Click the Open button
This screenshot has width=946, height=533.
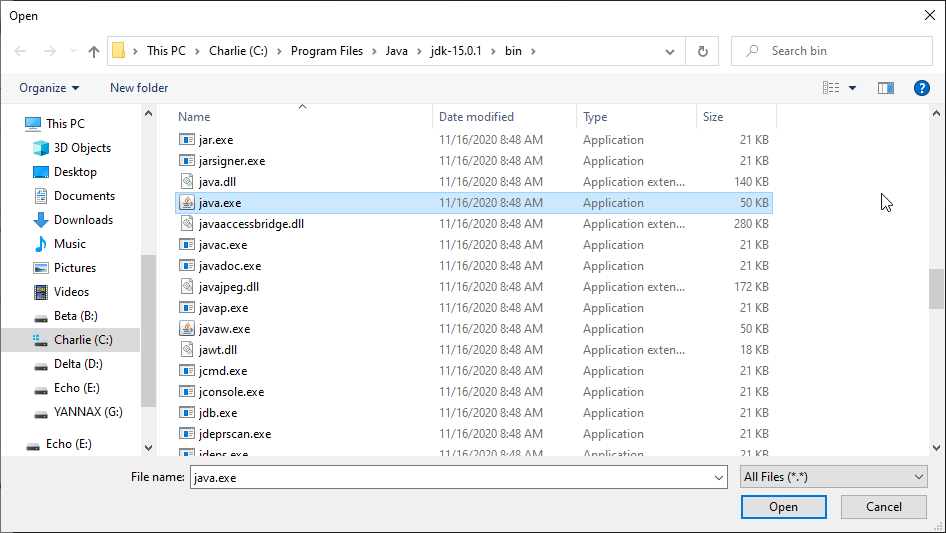(783, 507)
